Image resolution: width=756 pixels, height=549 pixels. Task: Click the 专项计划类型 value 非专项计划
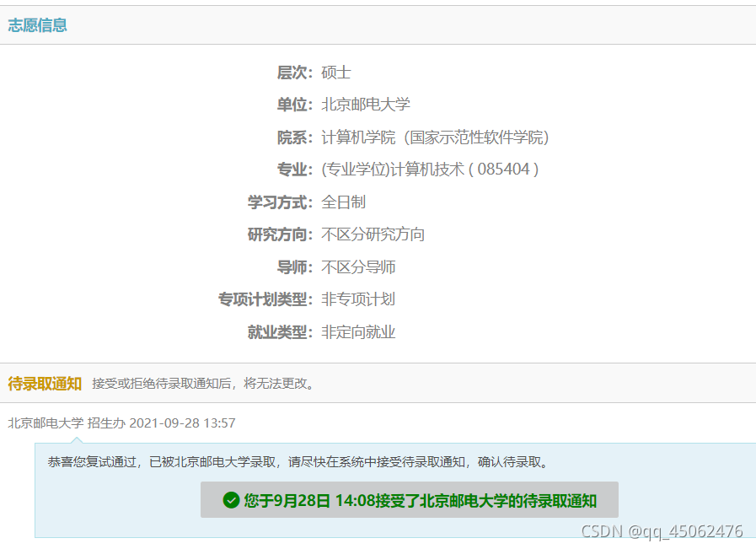point(358,299)
